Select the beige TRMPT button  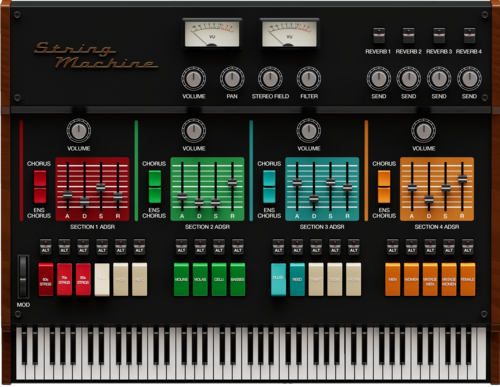click(316, 279)
